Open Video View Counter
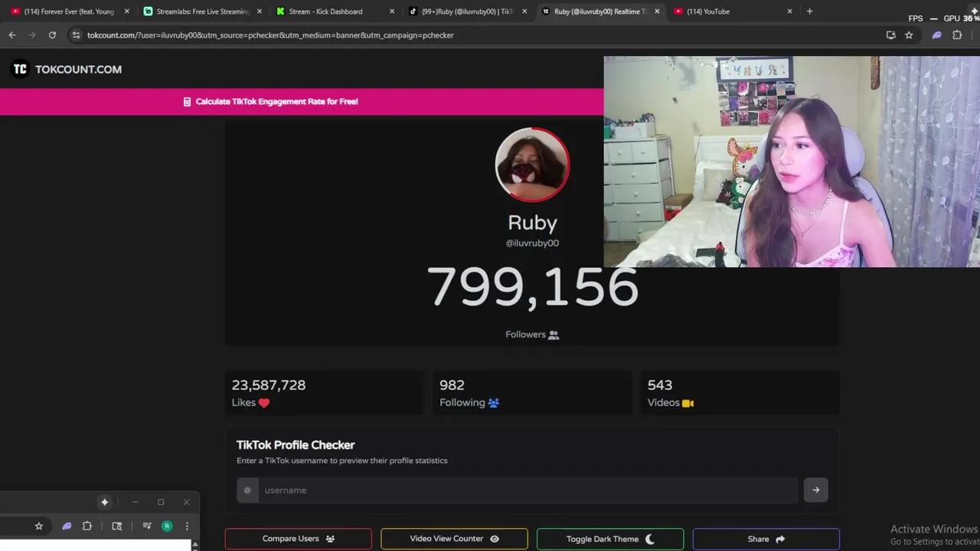 pos(454,539)
